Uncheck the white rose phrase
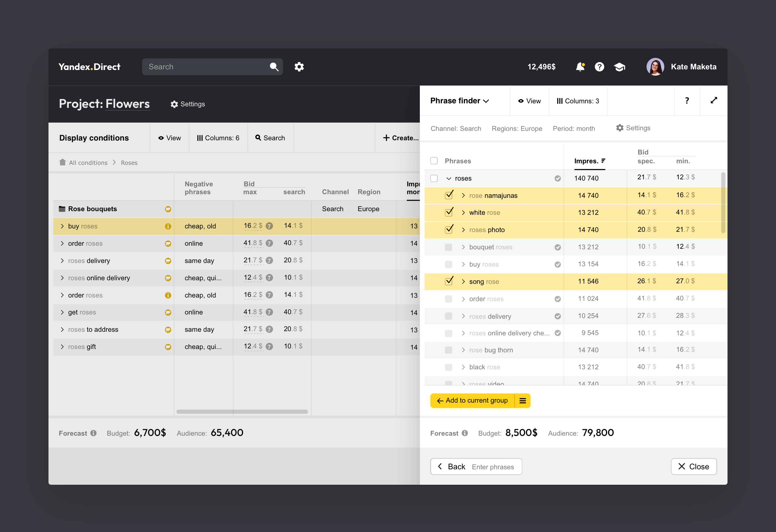 (x=449, y=212)
